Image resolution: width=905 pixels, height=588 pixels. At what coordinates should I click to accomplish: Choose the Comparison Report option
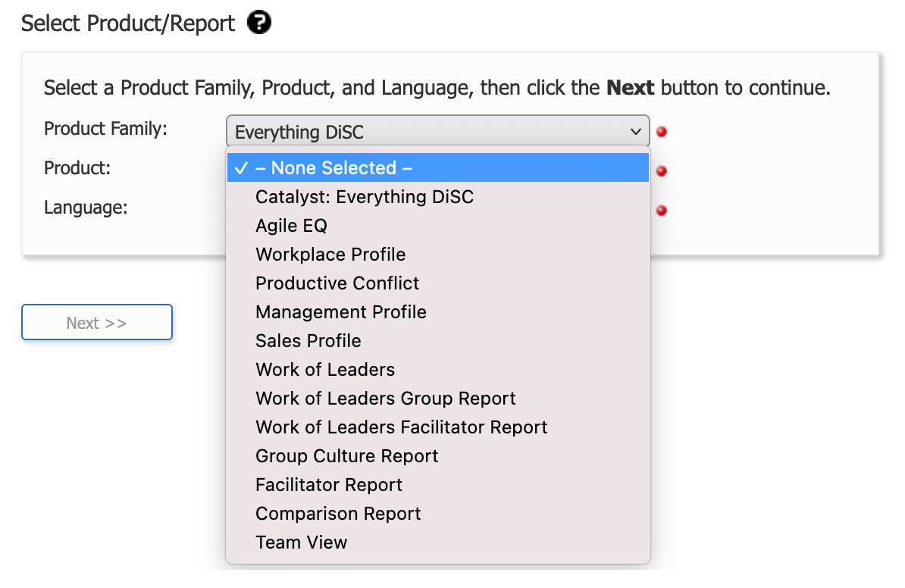point(437,514)
